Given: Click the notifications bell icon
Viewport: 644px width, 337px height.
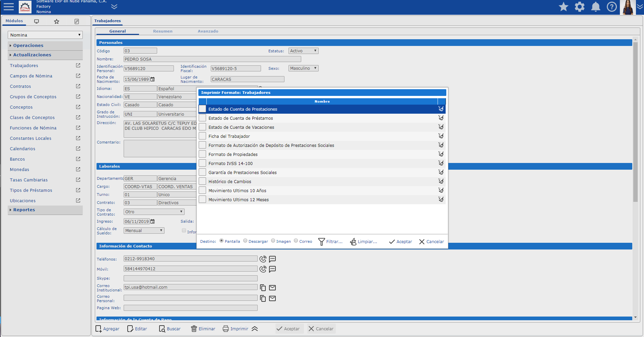Looking at the screenshot, I should coord(595,7).
